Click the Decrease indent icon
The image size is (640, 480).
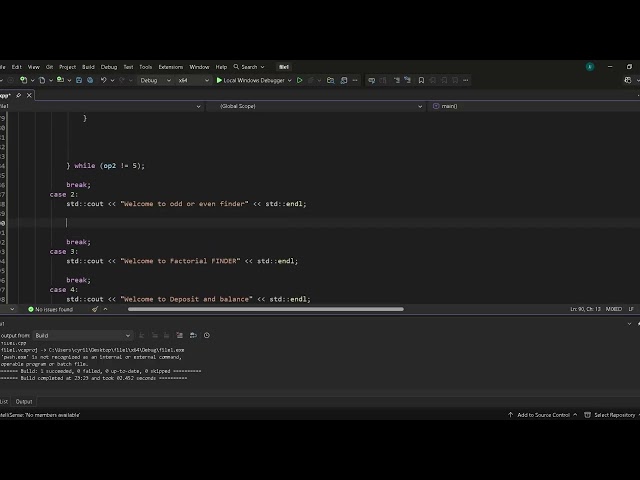[396, 80]
